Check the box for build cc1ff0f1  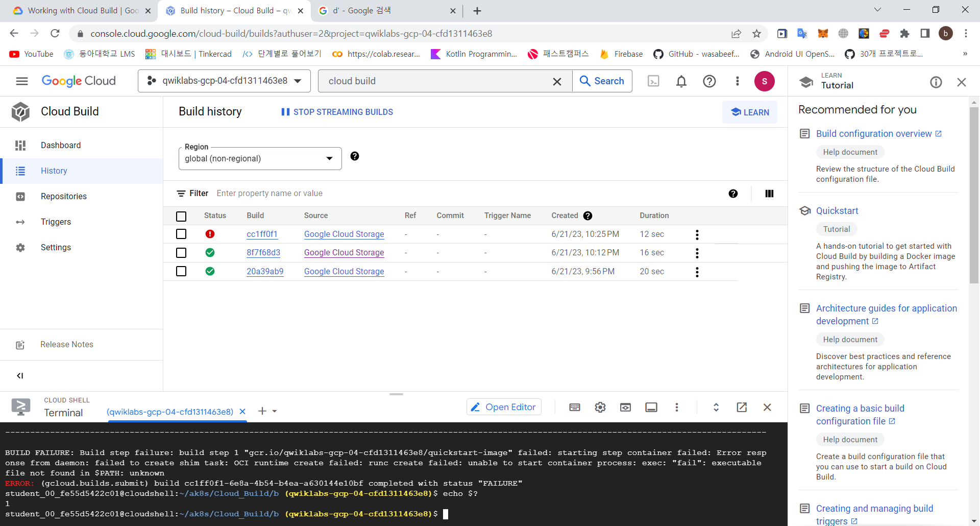[181, 234]
